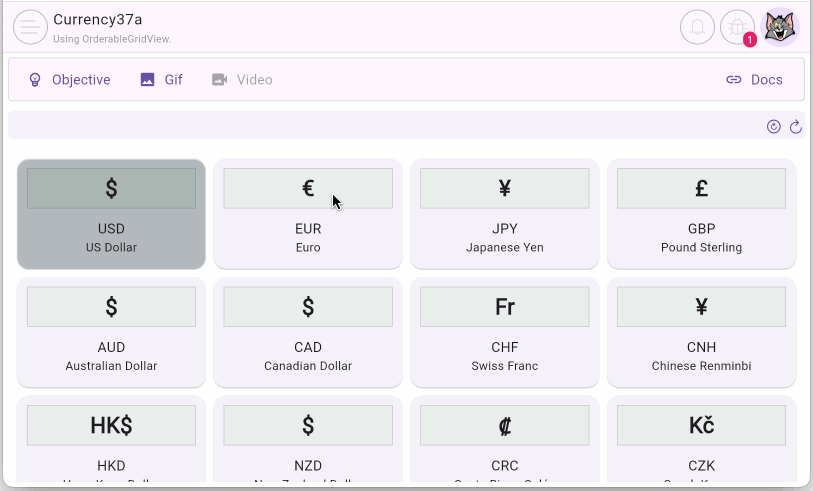Click the HK$ symbol on HKD card
The height and width of the screenshot is (491, 813).
111,425
